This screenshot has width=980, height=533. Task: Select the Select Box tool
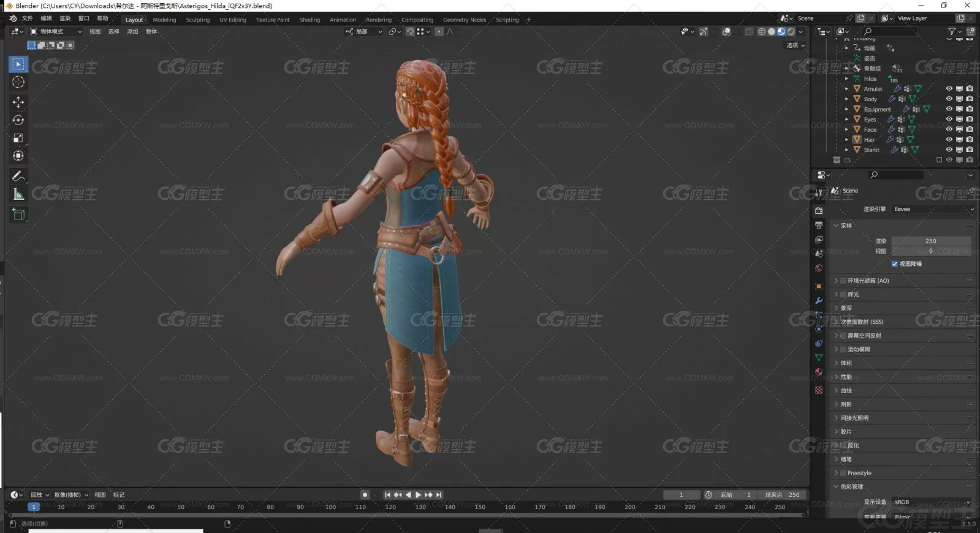18,64
